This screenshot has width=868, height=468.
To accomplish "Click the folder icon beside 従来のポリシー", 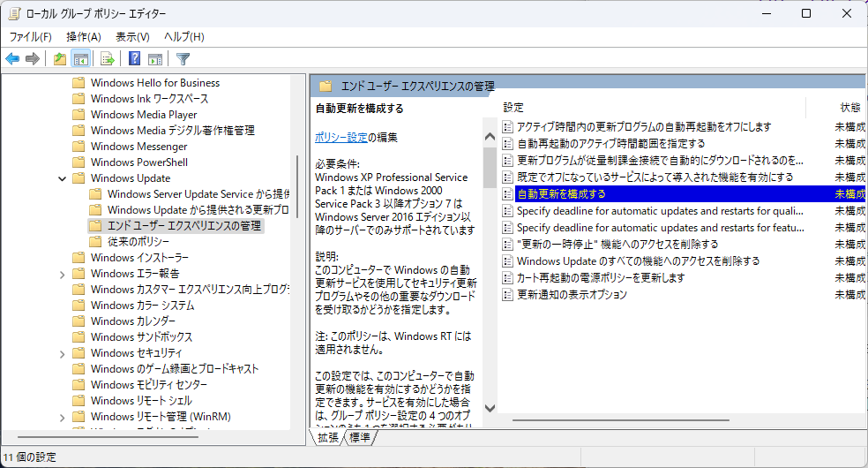I will pos(96,242).
